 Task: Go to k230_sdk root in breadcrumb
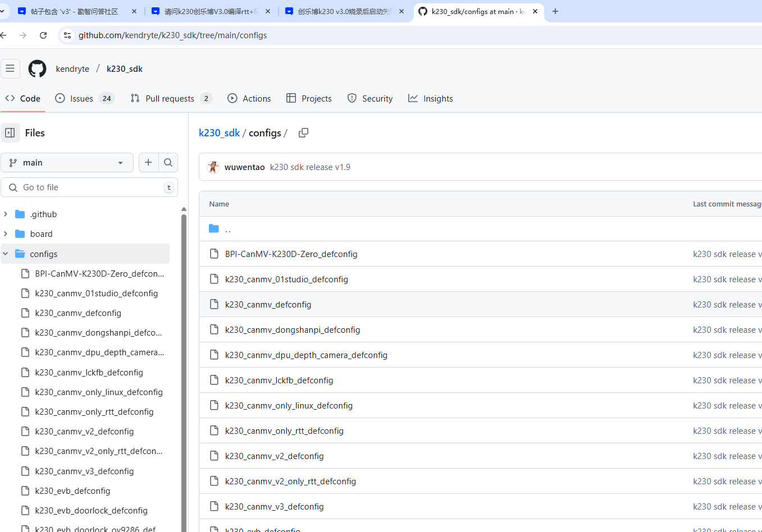[220, 133]
